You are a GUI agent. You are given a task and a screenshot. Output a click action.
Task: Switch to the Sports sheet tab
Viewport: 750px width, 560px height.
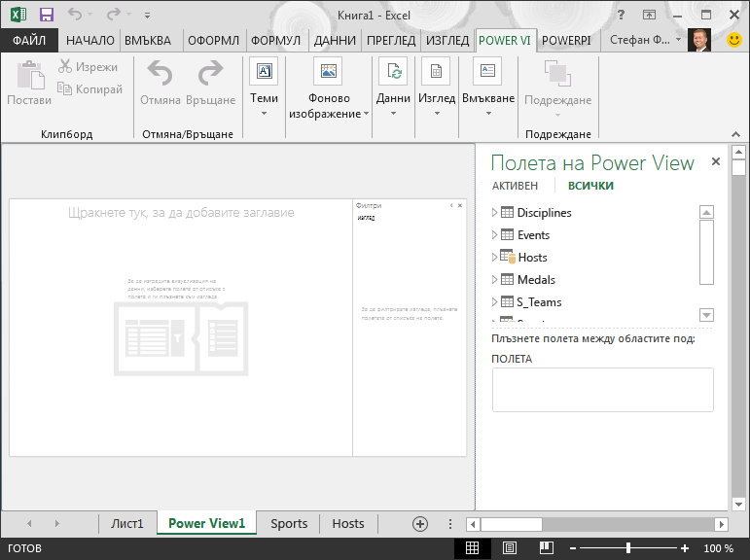[289, 524]
